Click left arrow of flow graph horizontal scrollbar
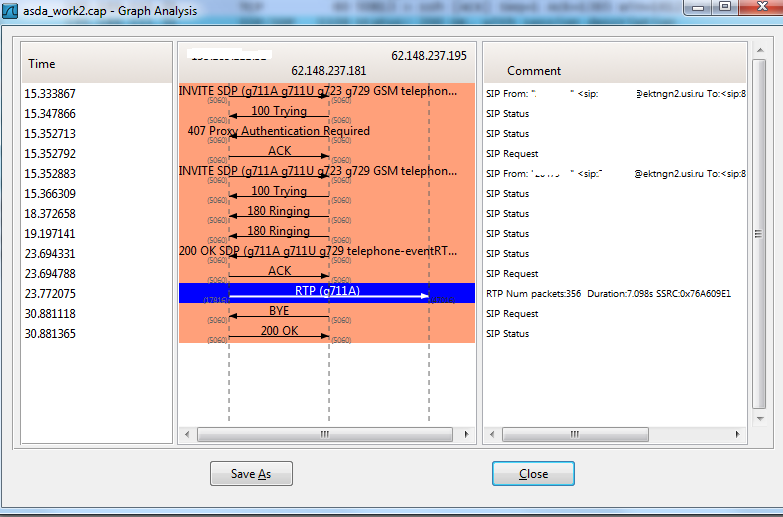783x517 pixels. 187,435
